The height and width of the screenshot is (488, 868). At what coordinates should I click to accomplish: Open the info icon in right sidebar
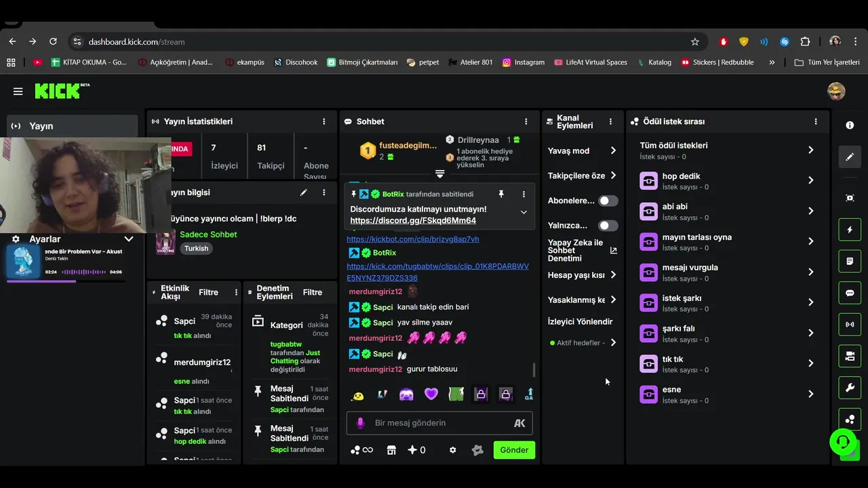tap(850, 125)
